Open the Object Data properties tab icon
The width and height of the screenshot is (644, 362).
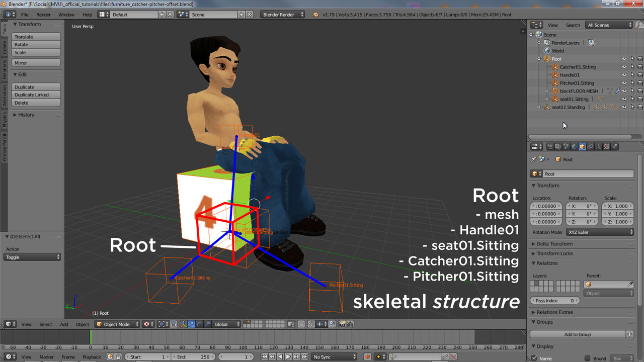598,147
